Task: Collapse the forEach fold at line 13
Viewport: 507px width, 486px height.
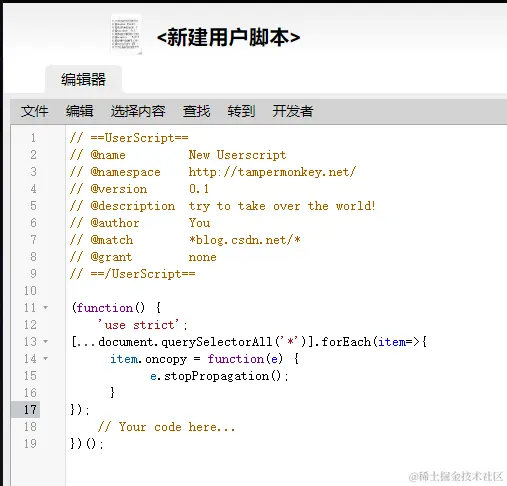Action: 46,342
